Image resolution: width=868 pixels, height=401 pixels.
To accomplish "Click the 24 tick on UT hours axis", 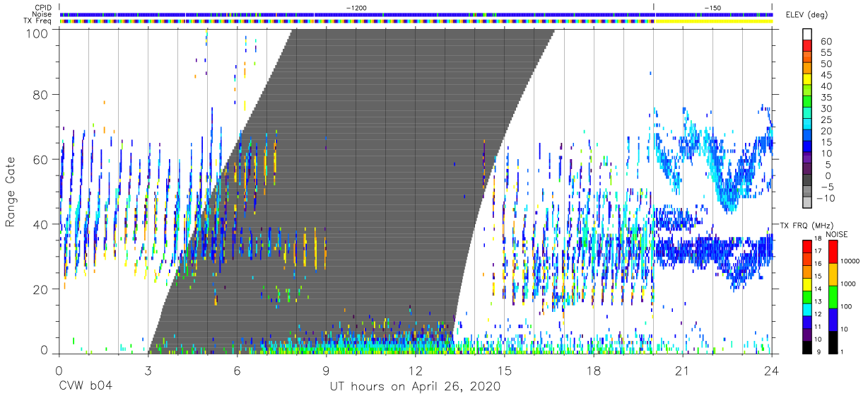I will tap(772, 370).
